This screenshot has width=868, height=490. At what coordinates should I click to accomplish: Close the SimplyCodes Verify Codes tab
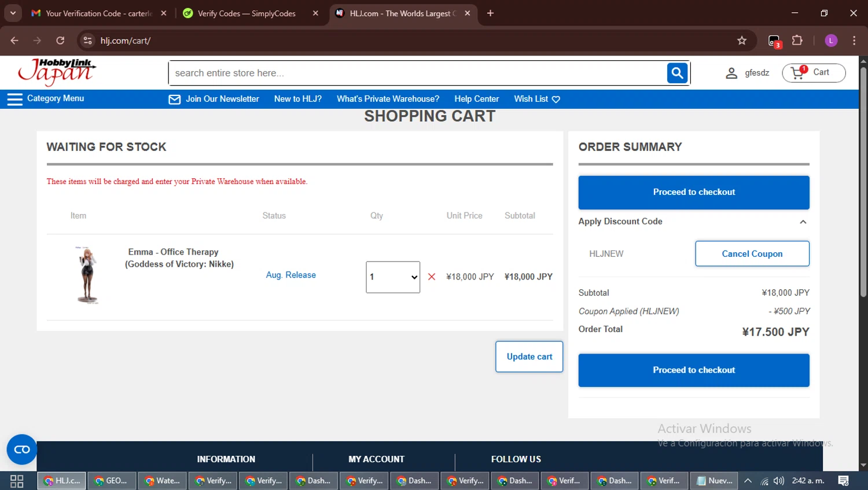315,13
